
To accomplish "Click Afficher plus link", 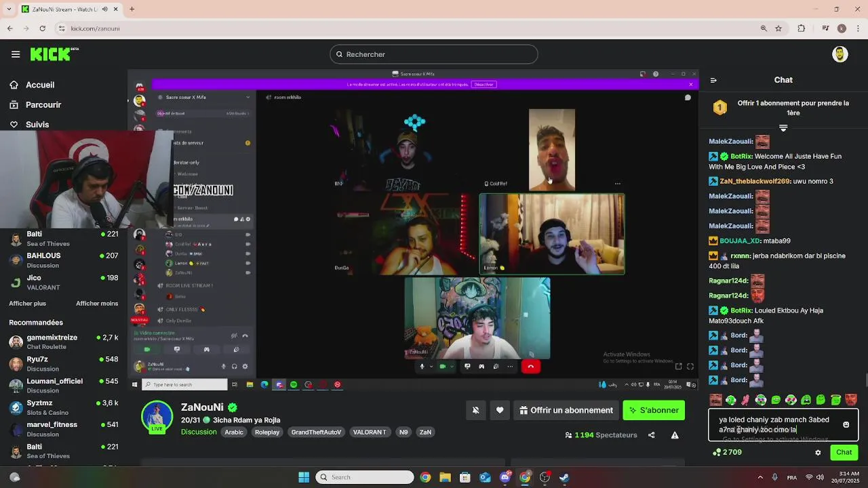I will click(x=28, y=304).
